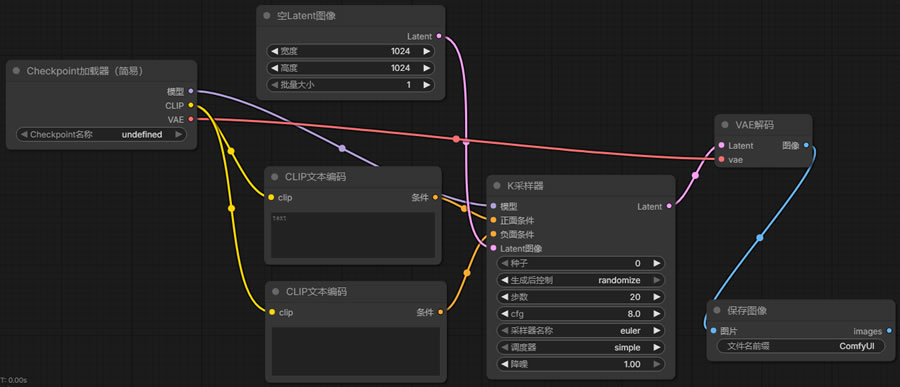Viewport: 900px width, 387px height.
Task: Open the 生成后控制 dropdown showing randomize
Action: [579, 280]
